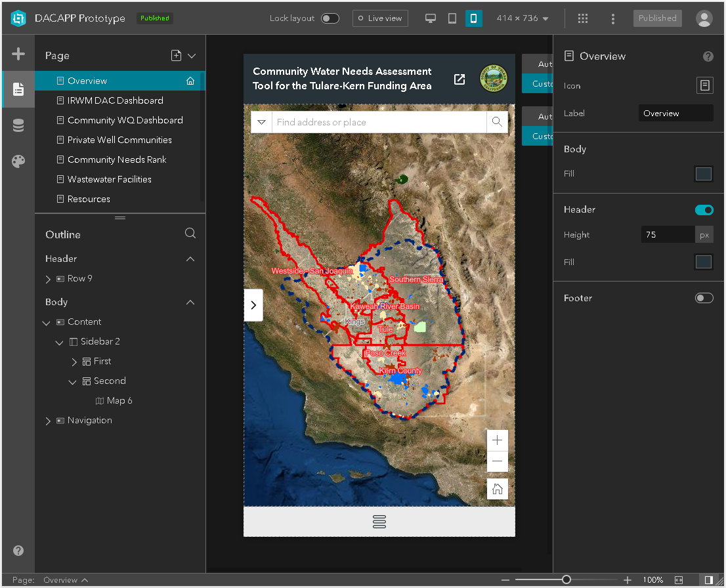Expand the Navigation tree item
The height and width of the screenshot is (588, 726).
coord(48,421)
